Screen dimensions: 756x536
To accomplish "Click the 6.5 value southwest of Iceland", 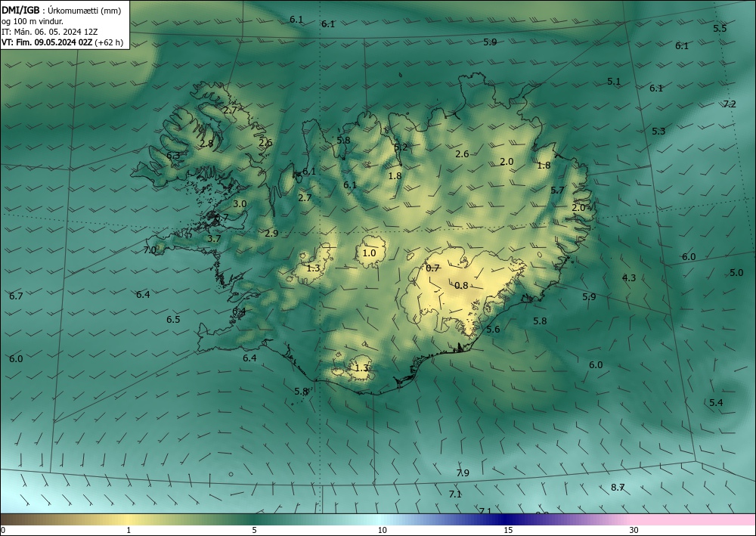I will click(x=173, y=320).
